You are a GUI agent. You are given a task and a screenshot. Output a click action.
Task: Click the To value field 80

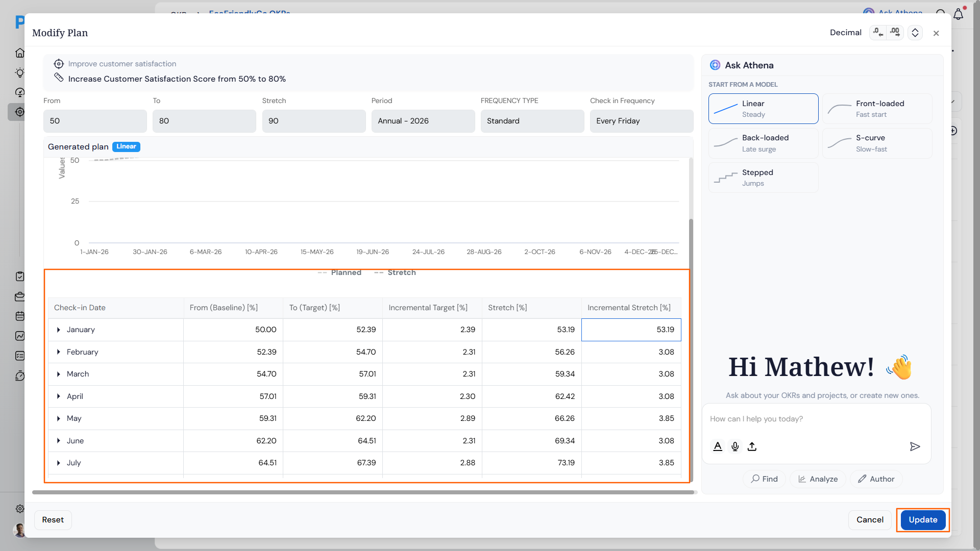(204, 121)
